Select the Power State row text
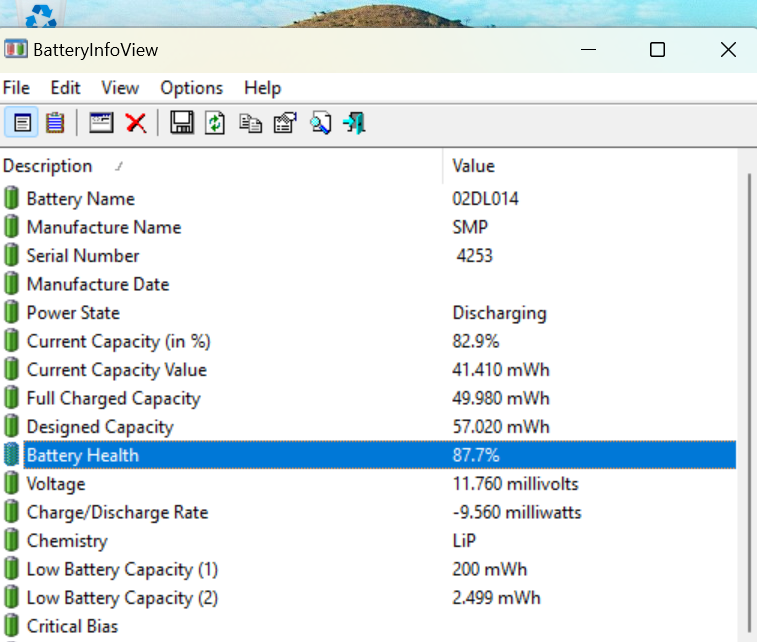Screen dimensions: 757x642 click(73, 313)
